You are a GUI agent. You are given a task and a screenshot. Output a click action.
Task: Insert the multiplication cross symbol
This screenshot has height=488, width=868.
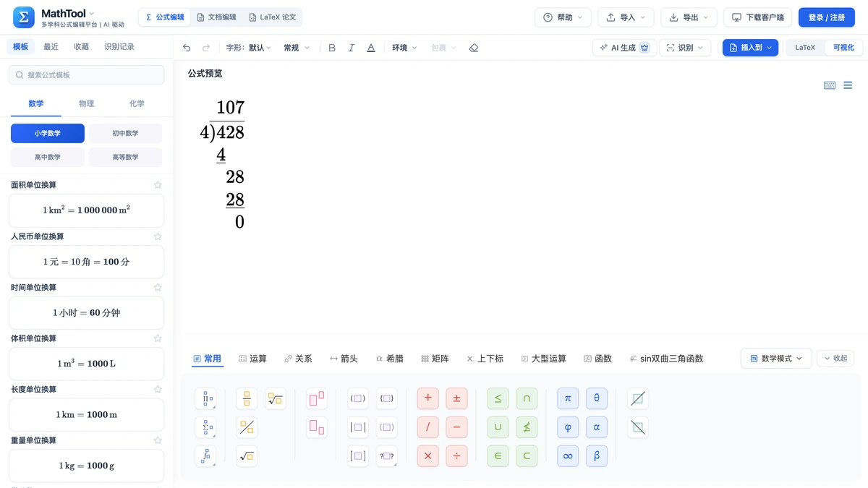(x=428, y=456)
